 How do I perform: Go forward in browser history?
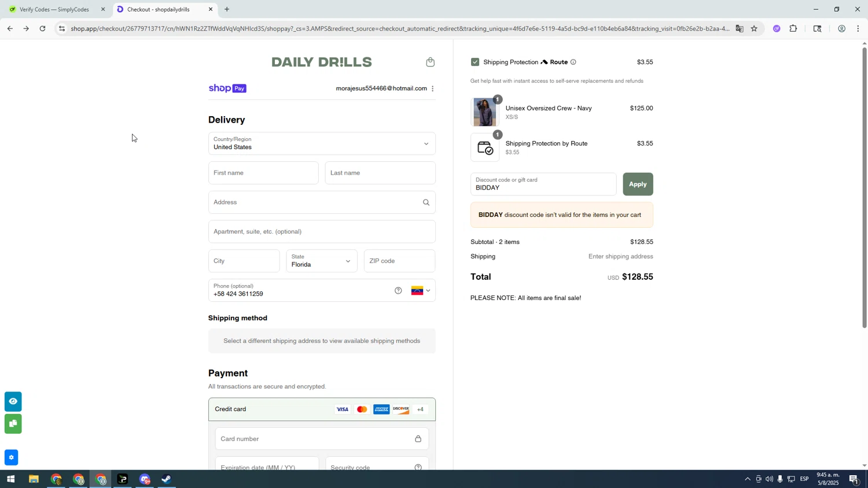[x=26, y=28]
